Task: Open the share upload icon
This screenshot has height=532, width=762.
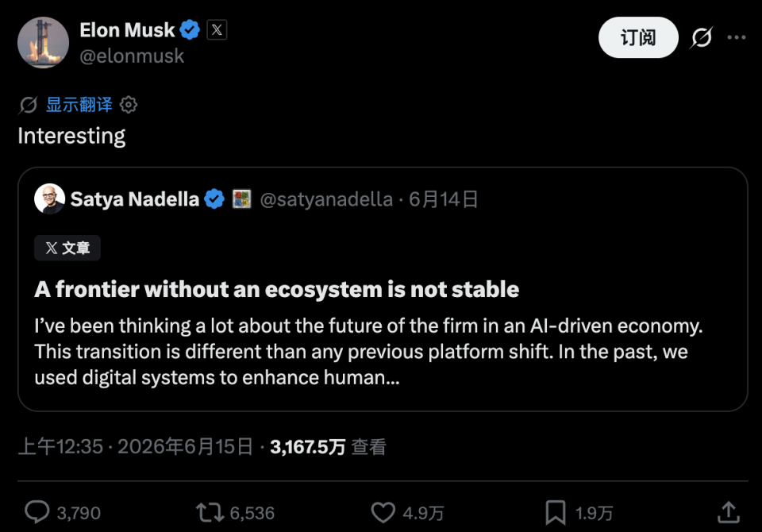Action: tap(729, 512)
